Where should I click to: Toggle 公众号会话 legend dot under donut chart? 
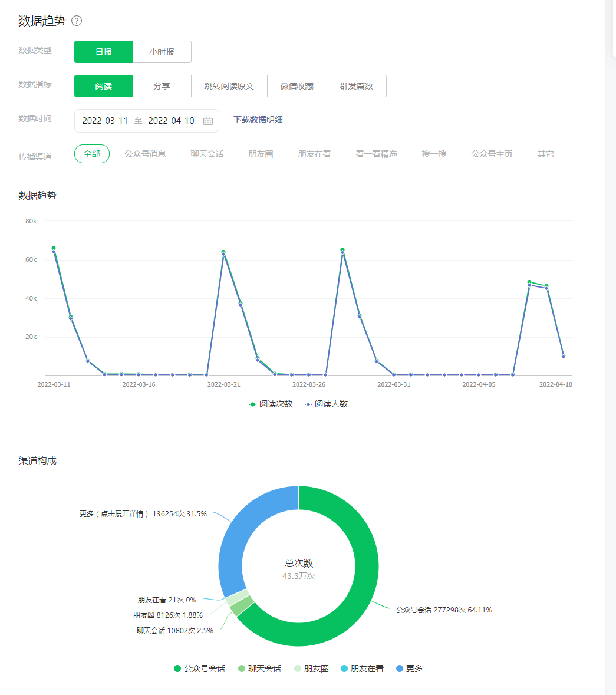click(177, 668)
